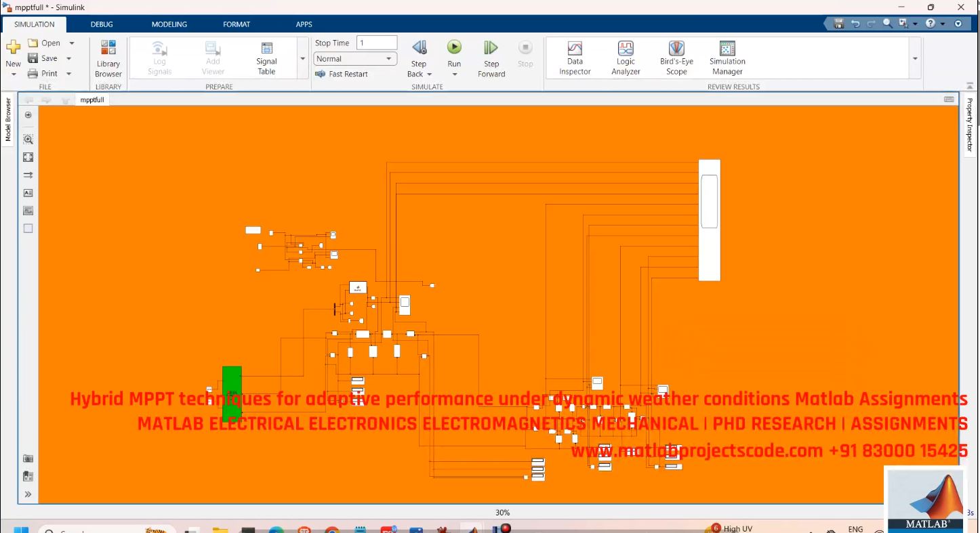
Task: Open the FORMAT ribbon tab
Action: tap(236, 24)
